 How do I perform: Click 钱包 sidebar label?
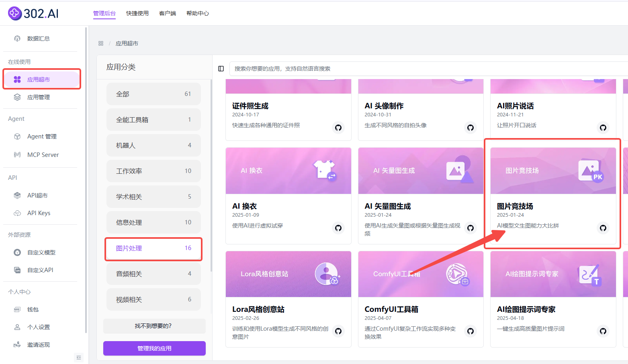[33, 309]
